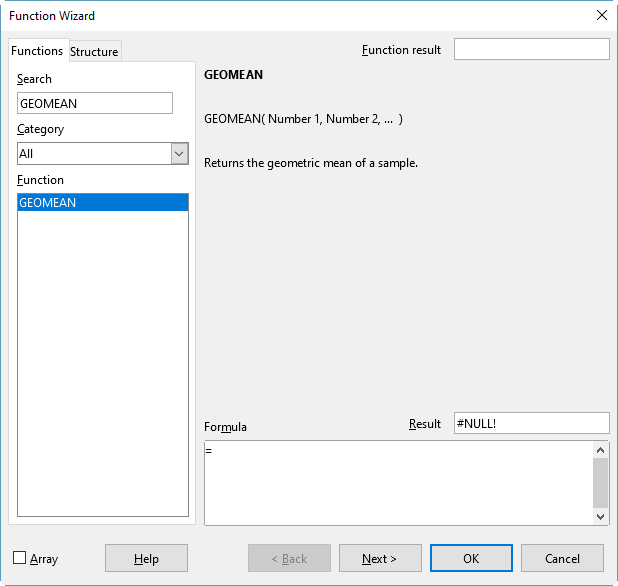Click the empty area of the Function list

point(102,360)
